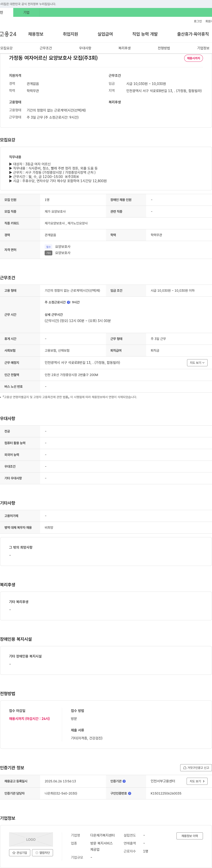
Task: Open the 실업급여 main menu
Action: pos(105,34)
